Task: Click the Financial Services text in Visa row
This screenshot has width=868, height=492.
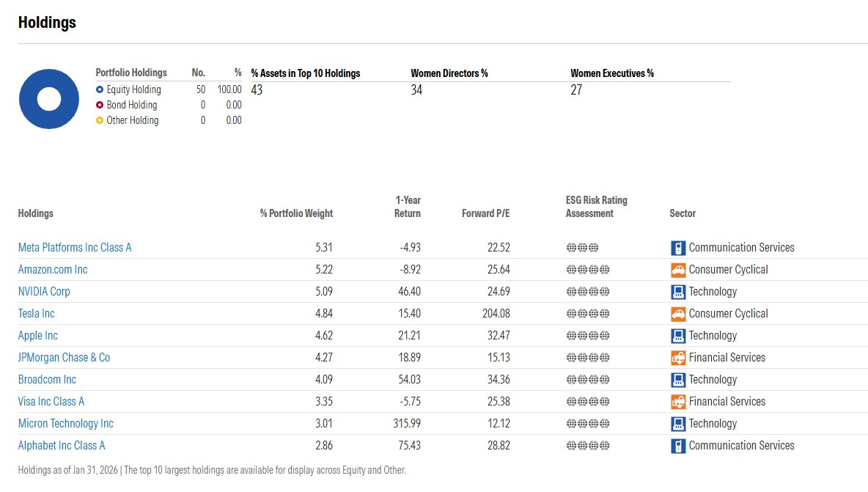Action: point(727,402)
